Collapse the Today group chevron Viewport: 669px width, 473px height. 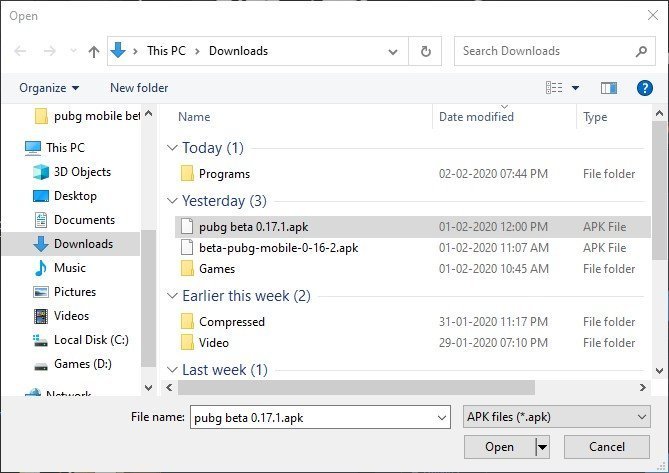tap(173, 148)
